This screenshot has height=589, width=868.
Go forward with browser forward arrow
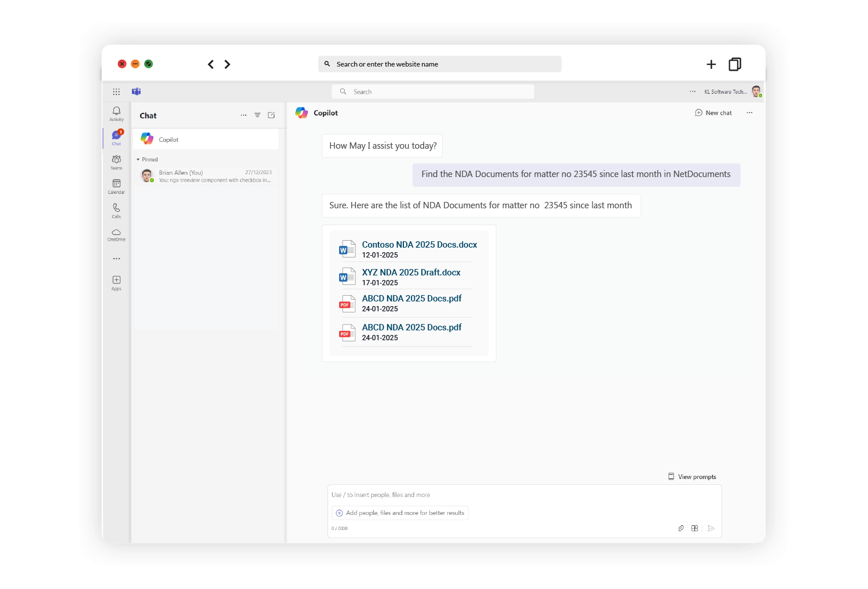(227, 64)
